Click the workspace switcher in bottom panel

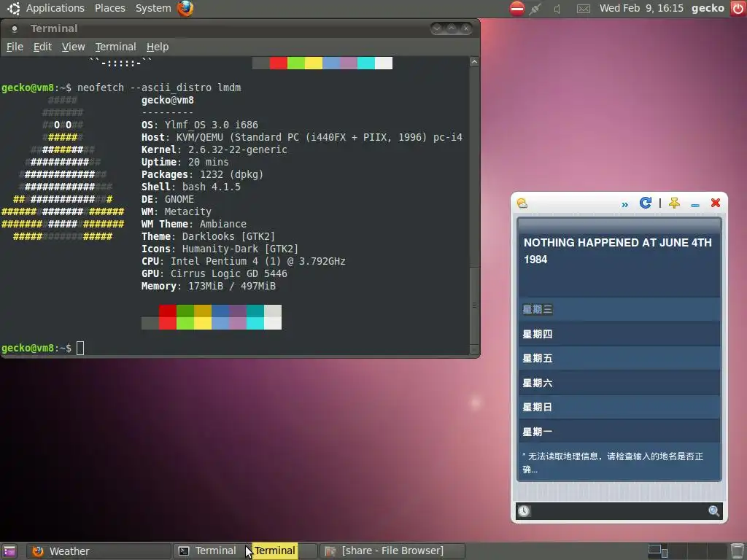click(686, 551)
